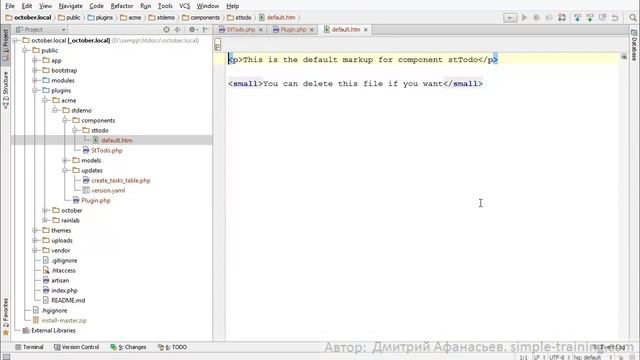Select README.md in the project tree
Image resolution: width=640 pixels, height=360 pixels.
pos(68,300)
